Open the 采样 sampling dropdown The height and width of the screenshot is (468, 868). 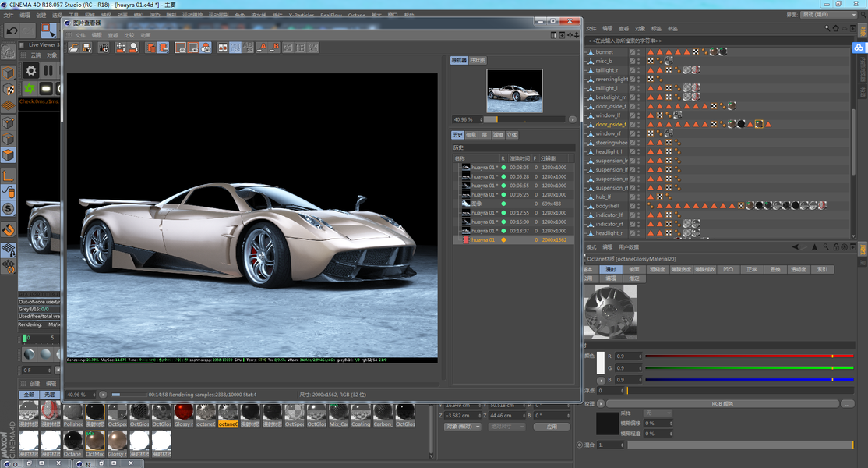657,413
